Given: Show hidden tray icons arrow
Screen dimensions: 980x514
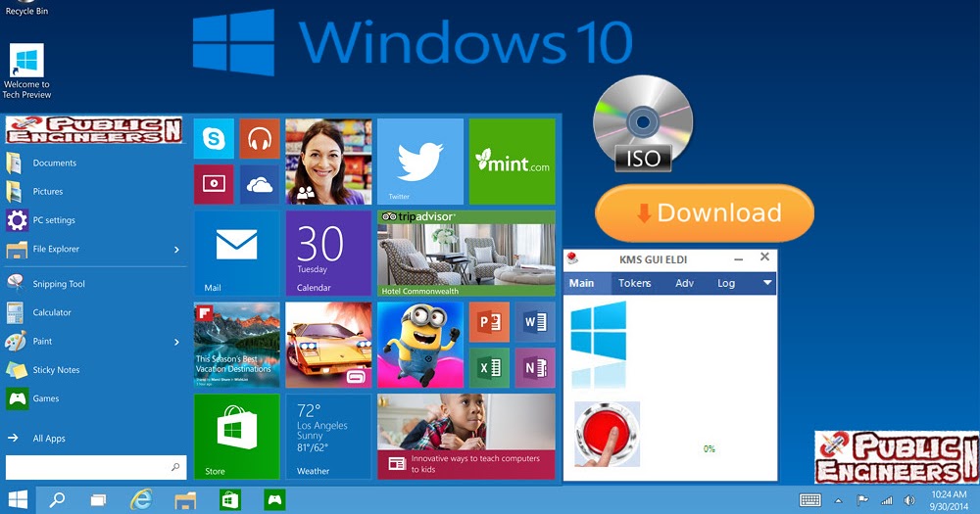Looking at the screenshot, I should pos(839,501).
